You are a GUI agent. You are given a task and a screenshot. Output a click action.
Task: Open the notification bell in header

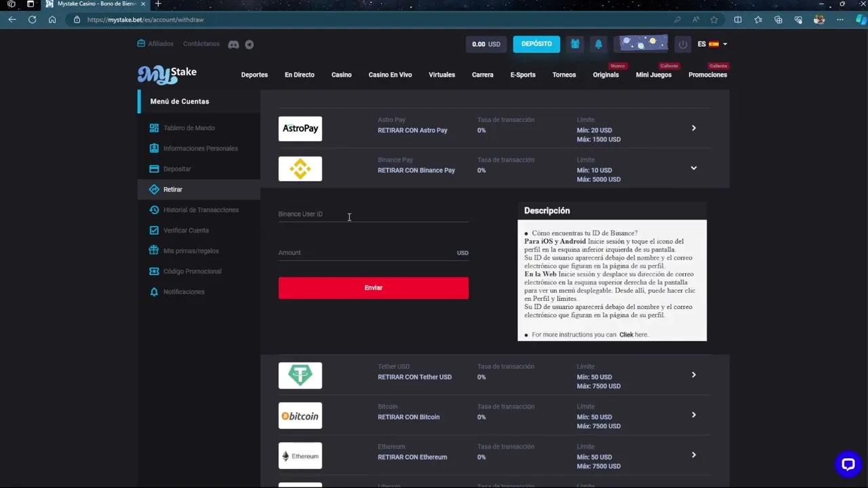coord(598,44)
